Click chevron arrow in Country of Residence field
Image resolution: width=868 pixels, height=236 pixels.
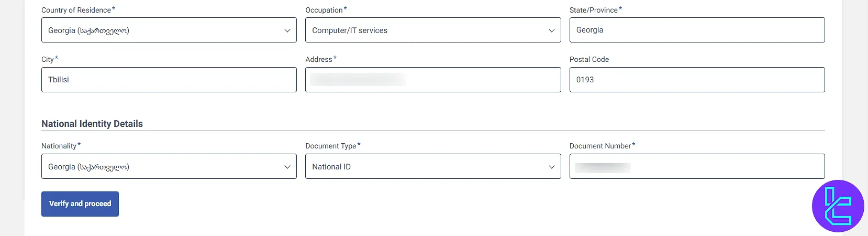[287, 30]
